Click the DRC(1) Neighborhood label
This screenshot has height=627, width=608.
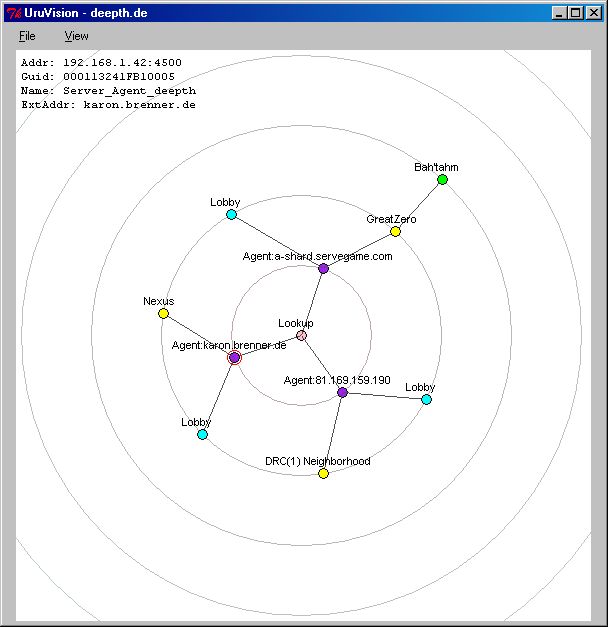318,461
